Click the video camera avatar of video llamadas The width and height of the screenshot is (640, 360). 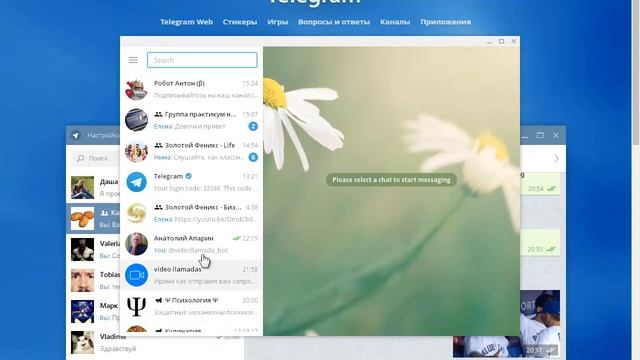(x=136, y=275)
